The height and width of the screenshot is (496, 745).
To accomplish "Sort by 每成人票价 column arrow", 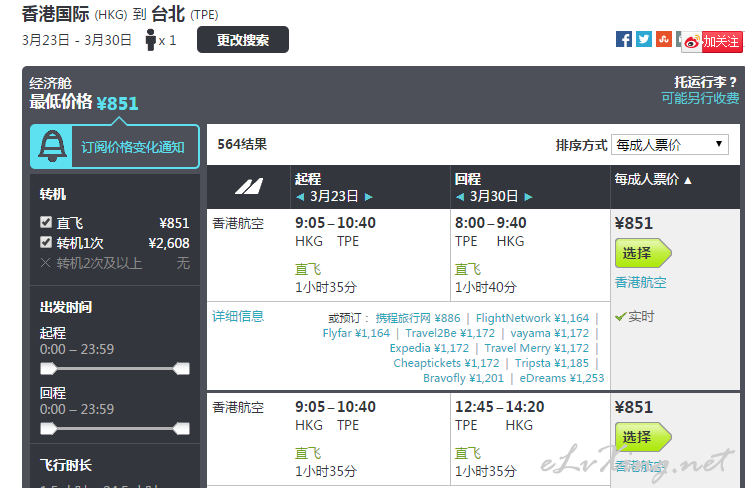I will pyautogui.click(x=688, y=181).
